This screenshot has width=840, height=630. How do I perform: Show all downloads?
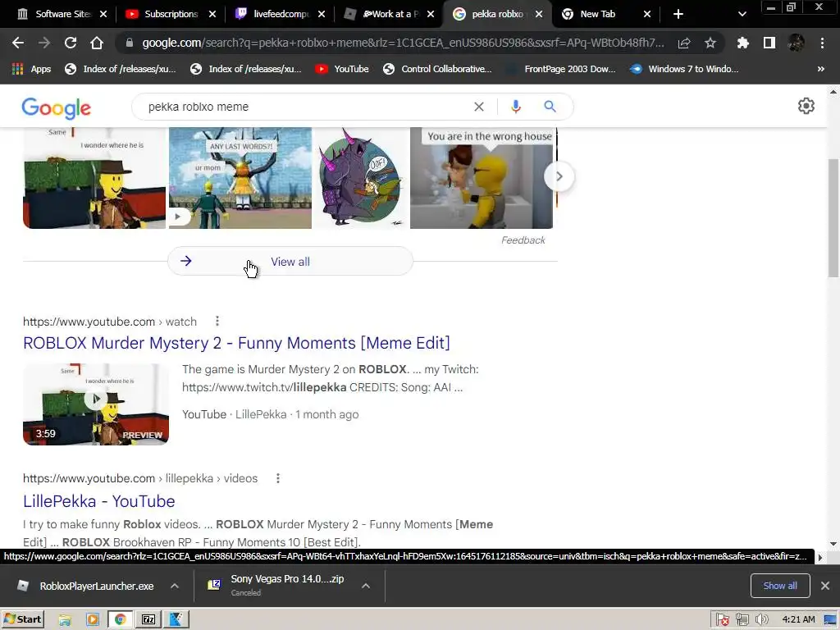click(x=780, y=586)
